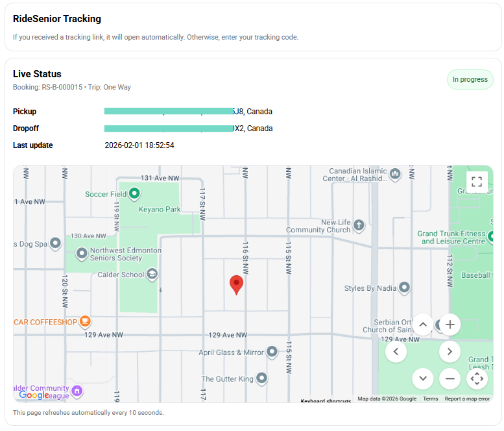Select The Gutter King marker
This screenshot has width=504, height=431.
coord(261,378)
